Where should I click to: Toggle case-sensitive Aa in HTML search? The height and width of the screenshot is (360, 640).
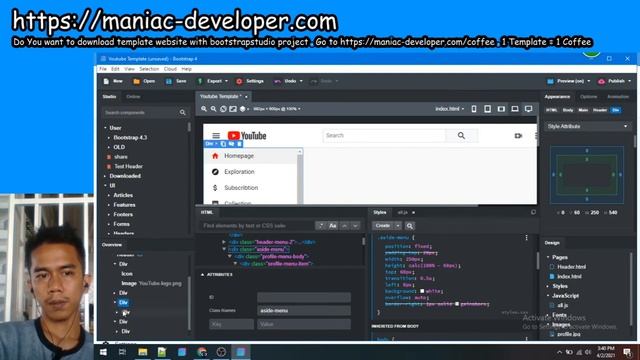coord(333,226)
